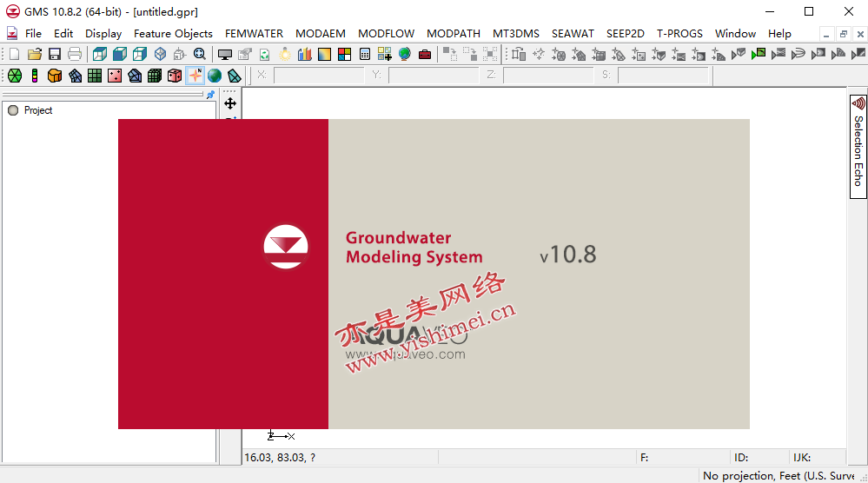Open the Feature Objects menu
This screenshot has height=483, width=868.
173,34
